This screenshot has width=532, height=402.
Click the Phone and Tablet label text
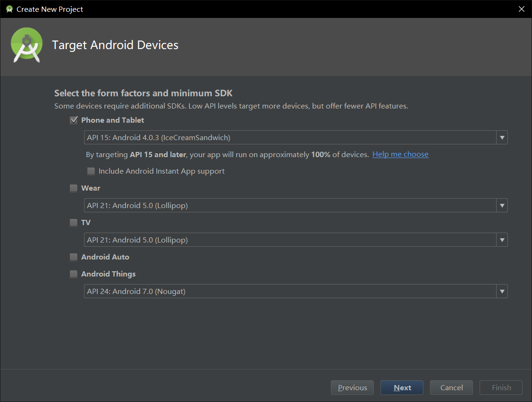tap(113, 120)
